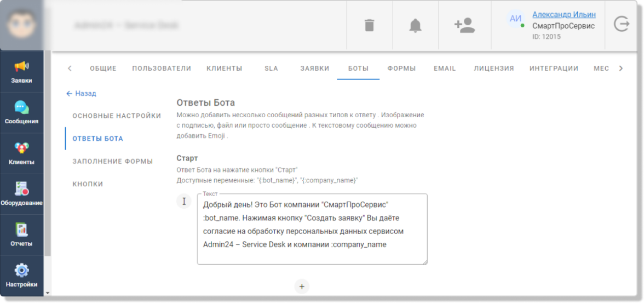Open Сообщения section in sidebar
This screenshot has height=303, width=644.
click(22, 112)
